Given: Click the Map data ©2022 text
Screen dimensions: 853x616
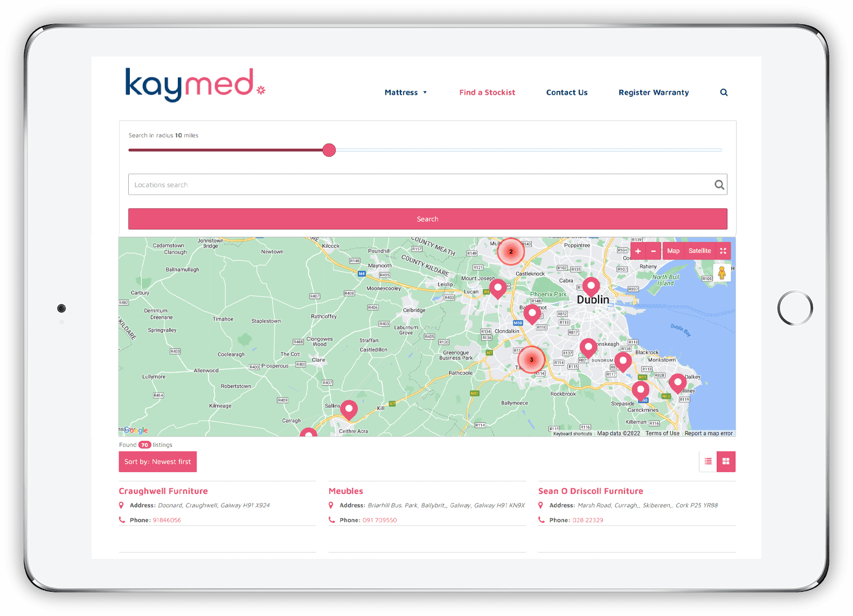Looking at the screenshot, I should (619, 433).
